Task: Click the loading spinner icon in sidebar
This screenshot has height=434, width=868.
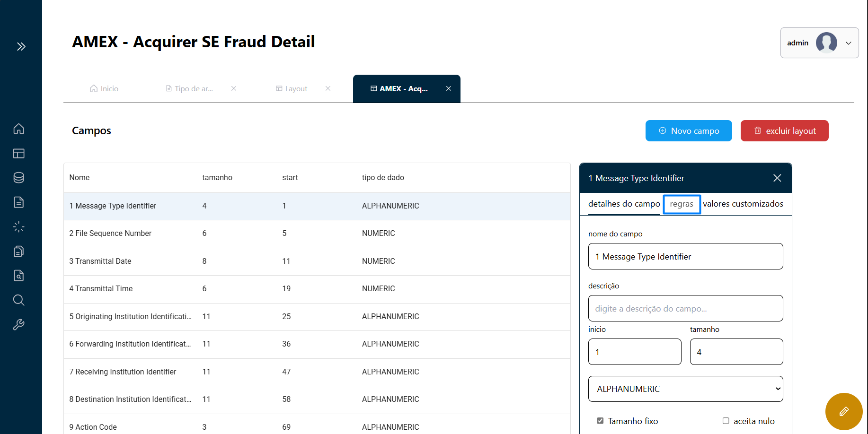Action: [19, 227]
